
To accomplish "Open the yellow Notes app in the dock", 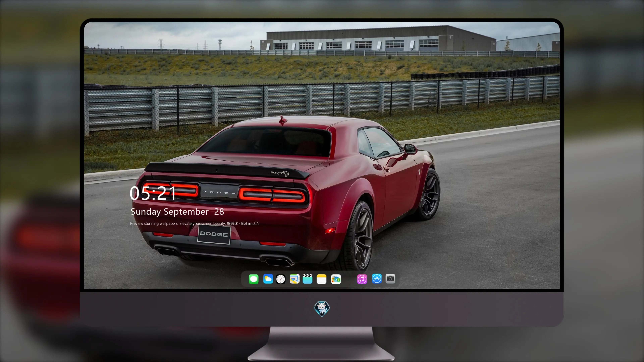I will [321, 279].
